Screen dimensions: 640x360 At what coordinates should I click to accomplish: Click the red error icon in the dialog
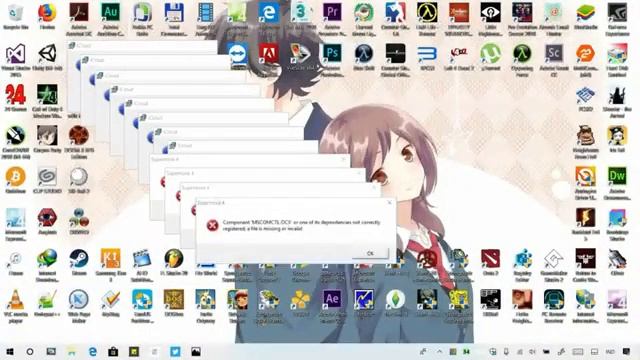pos(212,225)
